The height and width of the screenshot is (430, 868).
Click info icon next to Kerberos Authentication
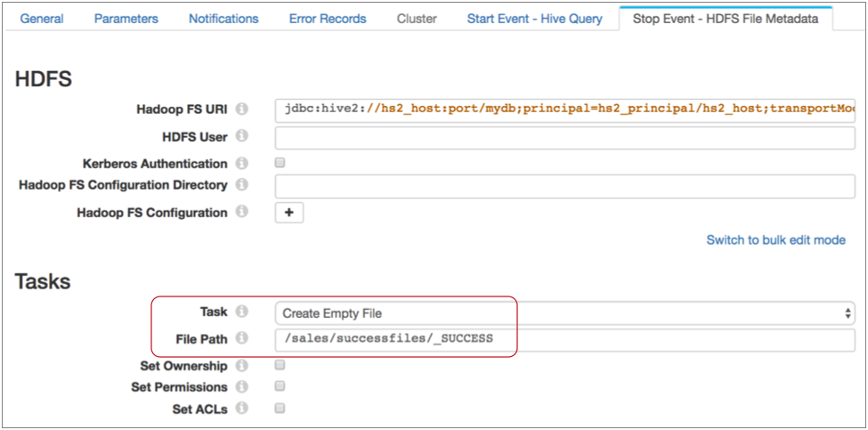point(242,164)
